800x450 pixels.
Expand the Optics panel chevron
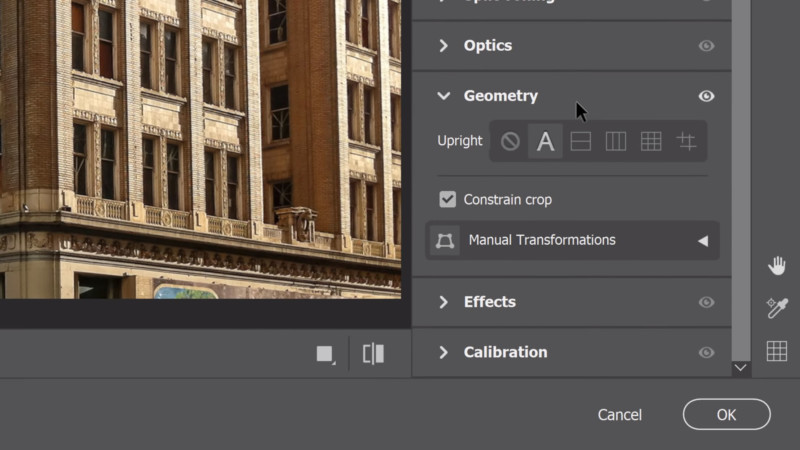click(x=443, y=46)
